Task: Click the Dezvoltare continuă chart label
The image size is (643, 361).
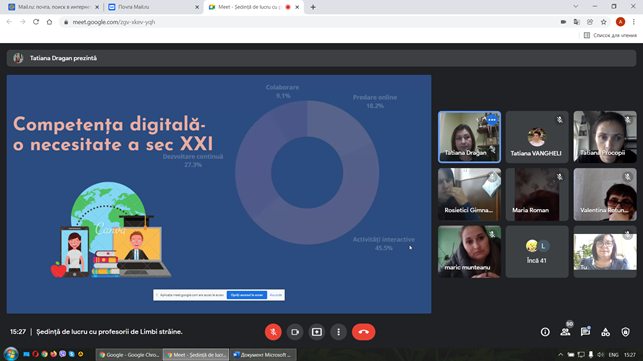Action: (x=193, y=157)
